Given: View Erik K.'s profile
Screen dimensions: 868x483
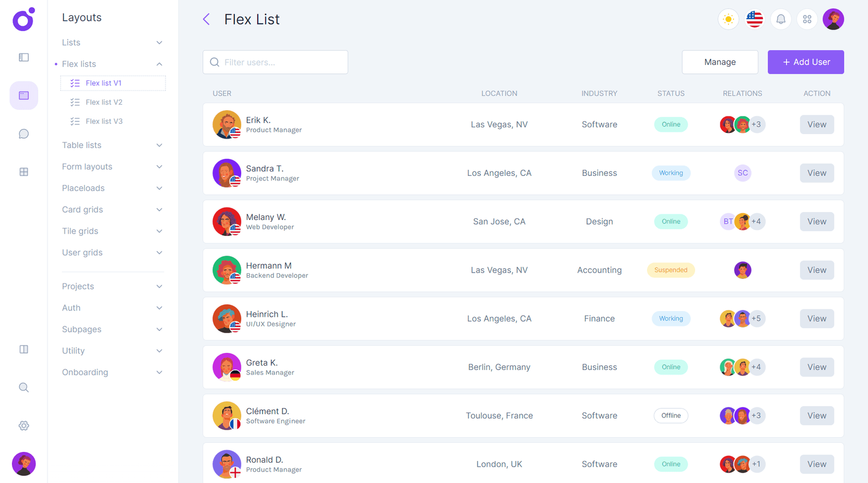Looking at the screenshot, I should (817, 124).
